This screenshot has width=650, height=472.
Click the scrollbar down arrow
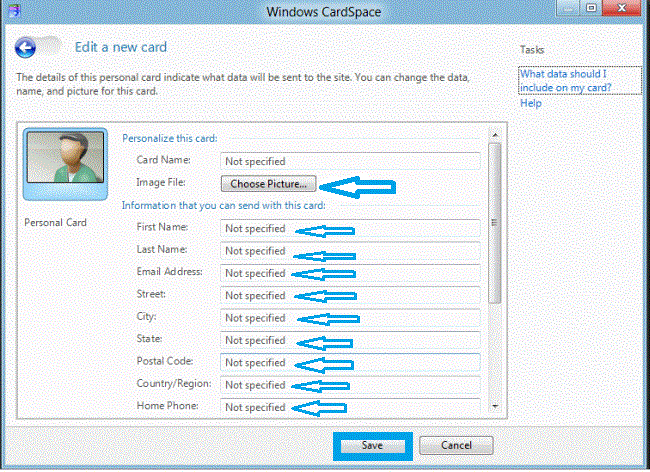point(495,406)
